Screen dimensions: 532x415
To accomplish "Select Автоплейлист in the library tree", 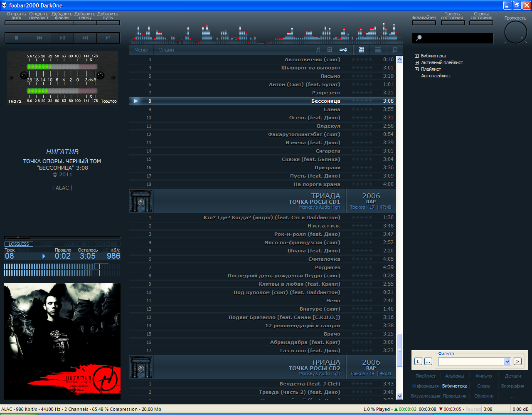I will pos(436,76).
